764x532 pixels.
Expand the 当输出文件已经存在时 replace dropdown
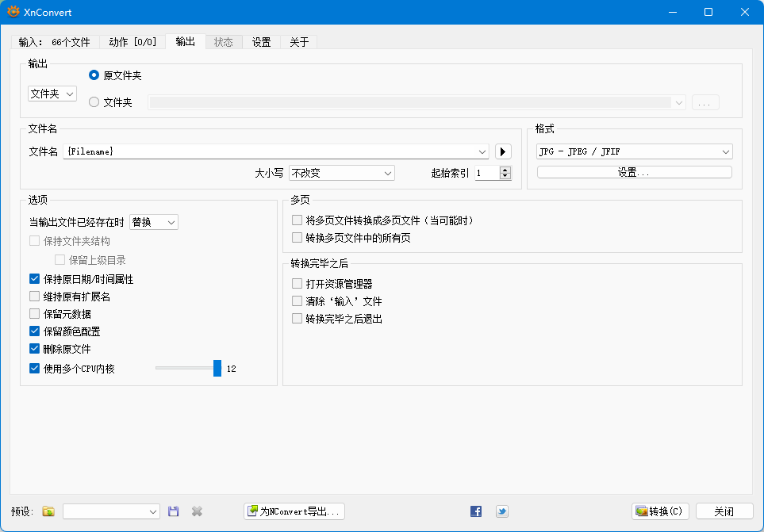[x=152, y=222]
